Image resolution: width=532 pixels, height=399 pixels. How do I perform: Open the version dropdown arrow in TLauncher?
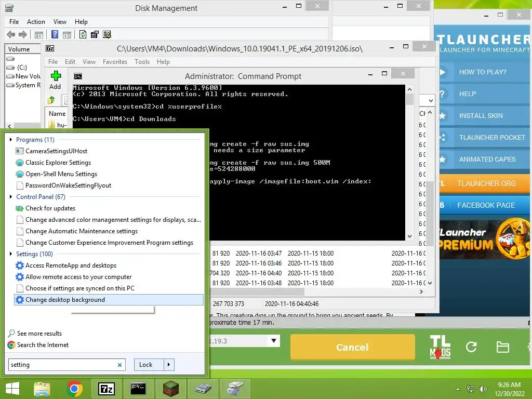coord(273,341)
